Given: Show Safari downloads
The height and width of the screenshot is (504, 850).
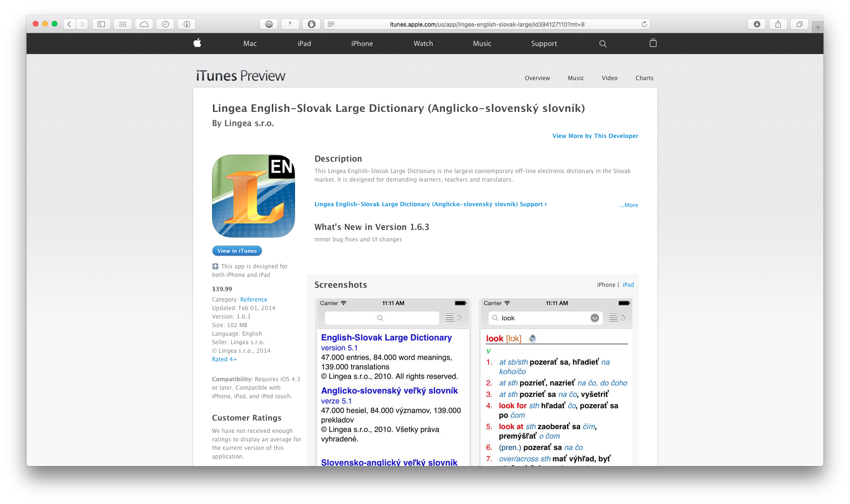Looking at the screenshot, I should point(757,24).
